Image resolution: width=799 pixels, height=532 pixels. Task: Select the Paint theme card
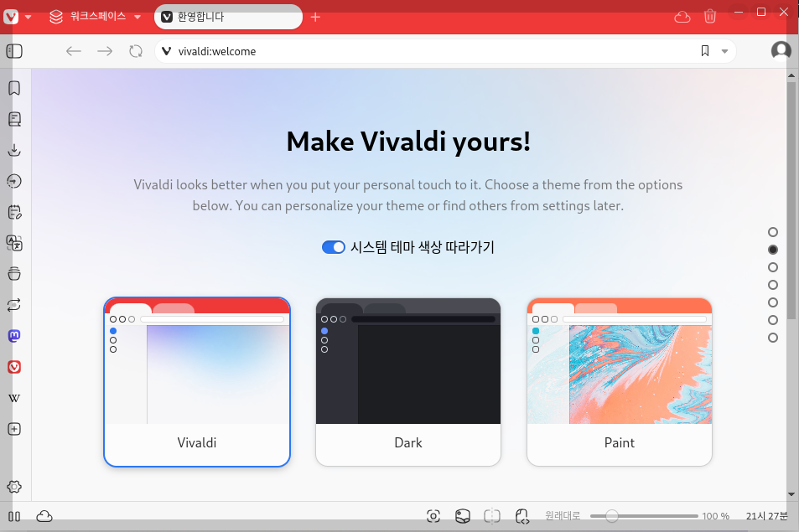619,382
